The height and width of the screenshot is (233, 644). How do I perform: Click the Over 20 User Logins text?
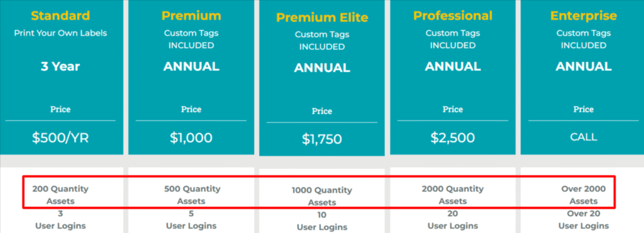click(584, 220)
